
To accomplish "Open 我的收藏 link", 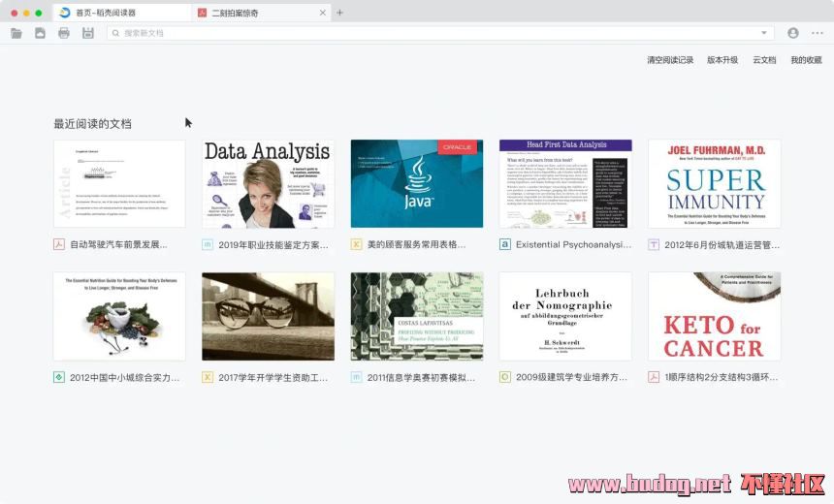I will click(x=806, y=60).
